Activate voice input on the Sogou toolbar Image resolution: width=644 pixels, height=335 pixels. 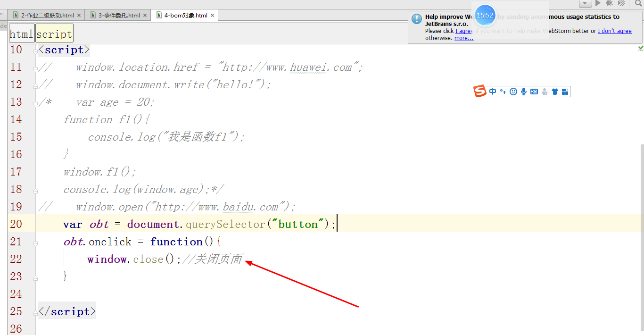(524, 92)
